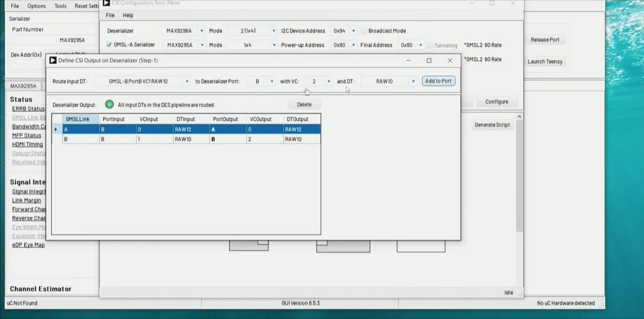Expand GMSL-A Serializer part dropdown MAX9295A
The height and width of the screenshot is (319, 644).
click(x=202, y=45)
